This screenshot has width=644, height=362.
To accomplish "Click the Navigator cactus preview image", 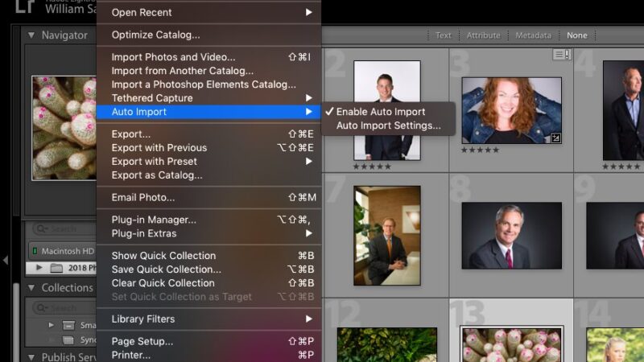I will pyautogui.click(x=64, y=128).
